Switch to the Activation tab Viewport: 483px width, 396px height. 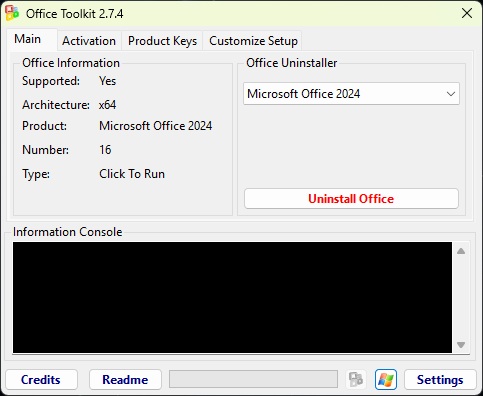click(89, 41)
